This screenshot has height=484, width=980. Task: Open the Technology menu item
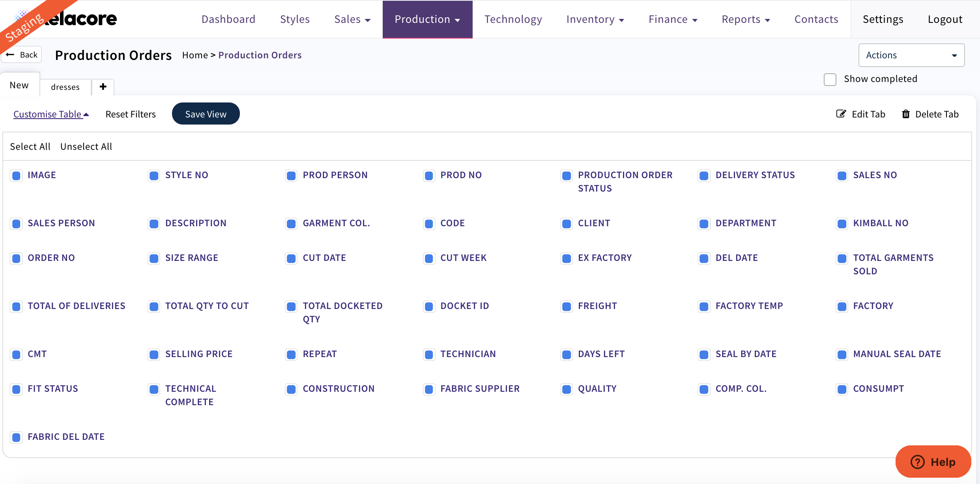(x=513, y=19)
